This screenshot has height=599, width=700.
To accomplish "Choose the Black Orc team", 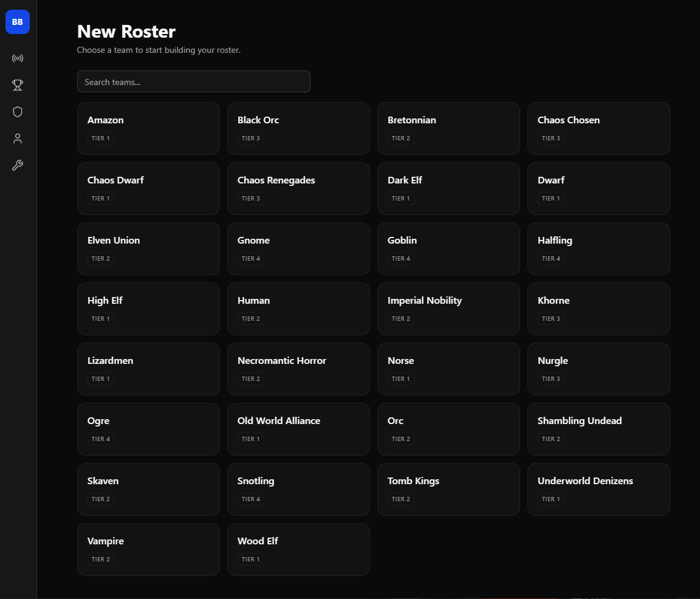I will point(298,128).
